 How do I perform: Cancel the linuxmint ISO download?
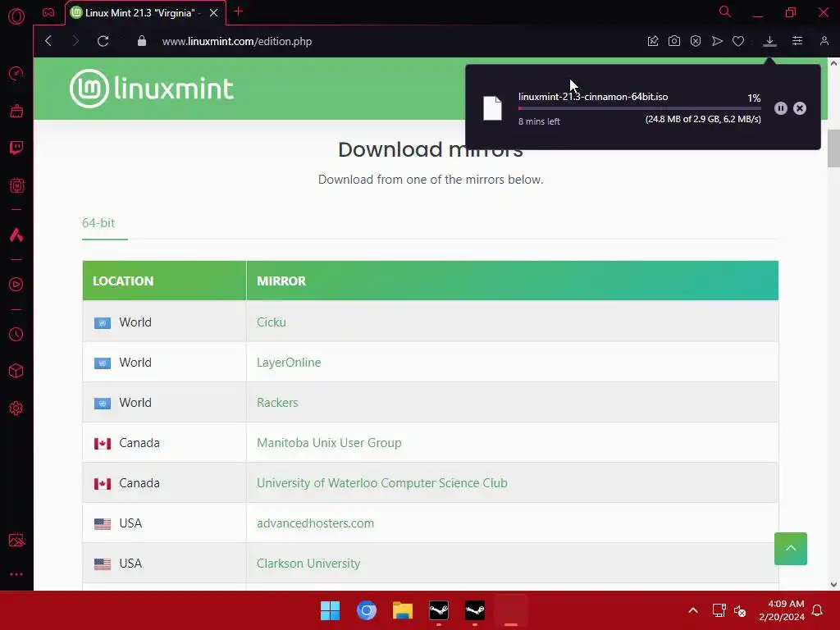800,108
